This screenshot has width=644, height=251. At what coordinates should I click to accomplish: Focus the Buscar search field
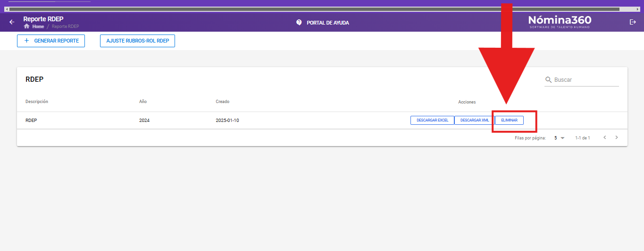[582, 80]
